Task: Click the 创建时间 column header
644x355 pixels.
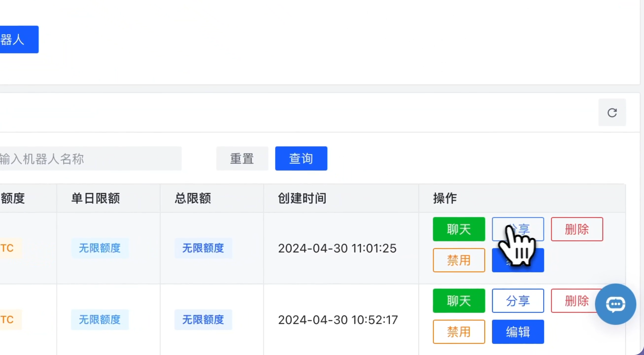Action: 302,198
